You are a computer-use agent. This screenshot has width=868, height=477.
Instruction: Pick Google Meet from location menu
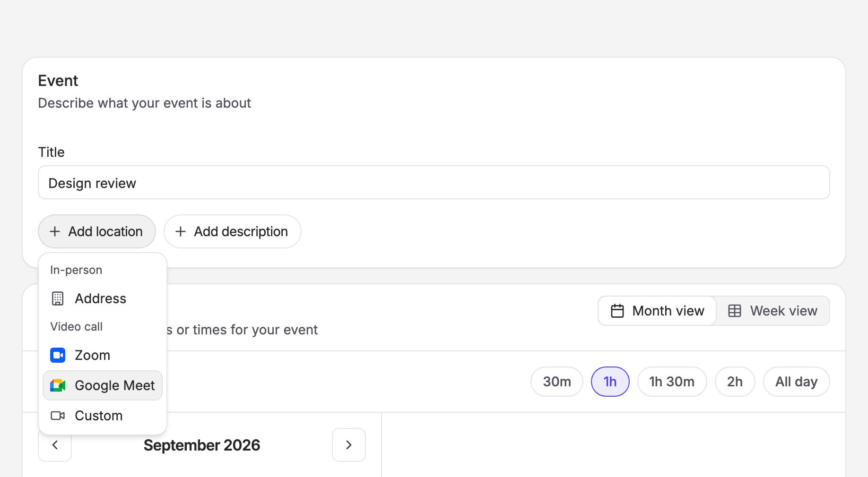pyautogui.click(x=103, y=385)
